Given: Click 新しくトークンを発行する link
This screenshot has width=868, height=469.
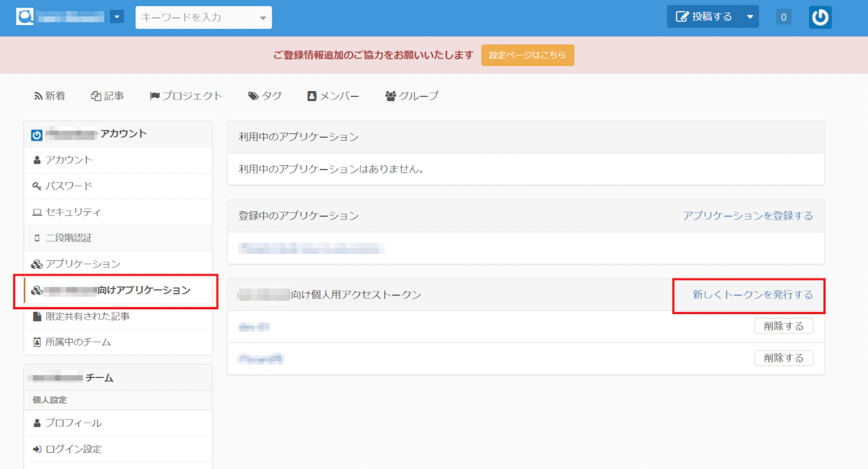Looking at the screenshot, I should tap(752, 295).
